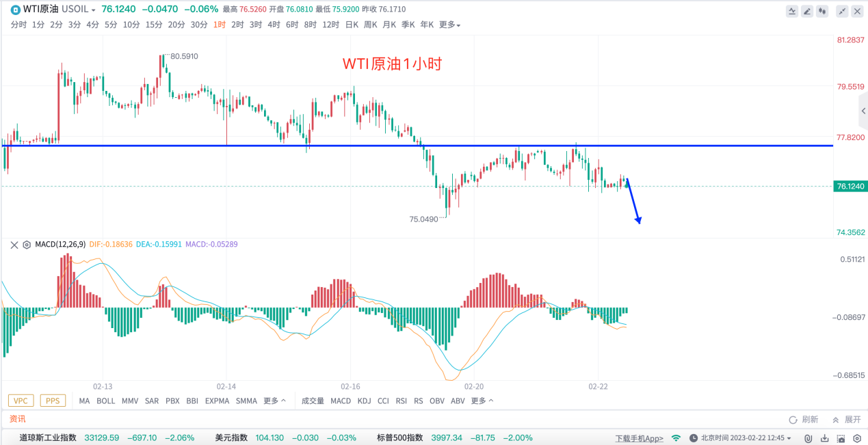Screen dimensions: 868x445
Task: Click the 美元指数 ticker entry
Action: tap(285, 437)
